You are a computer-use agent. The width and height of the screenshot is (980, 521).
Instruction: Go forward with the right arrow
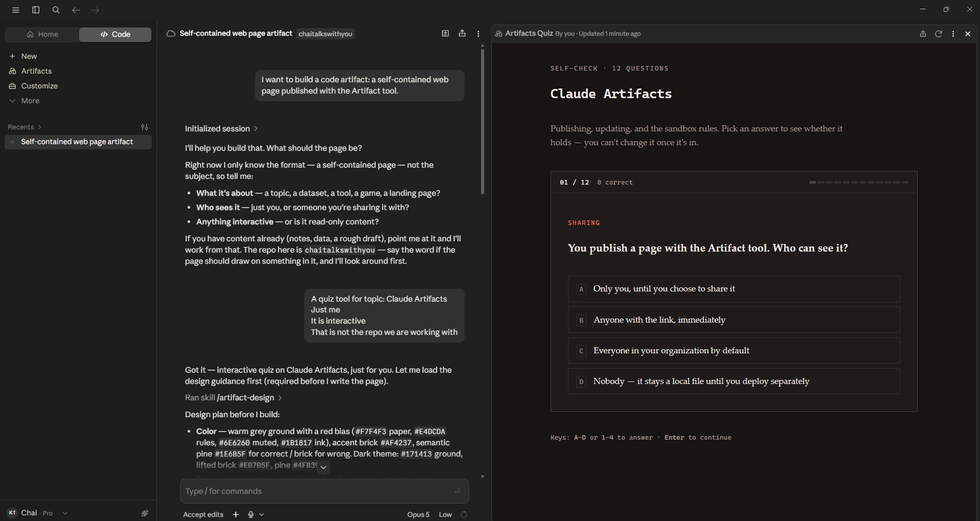click(x=95, y=10)
